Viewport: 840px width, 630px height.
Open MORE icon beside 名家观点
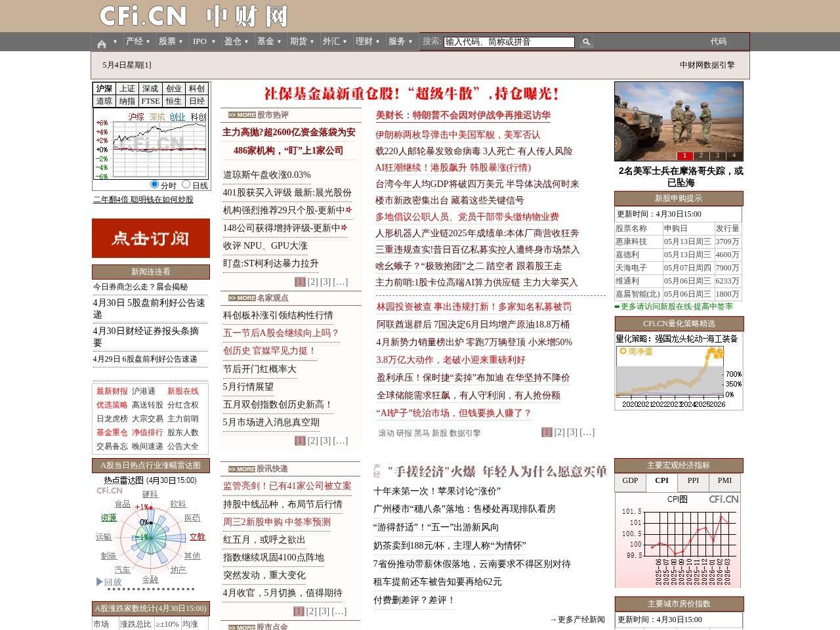242,298
